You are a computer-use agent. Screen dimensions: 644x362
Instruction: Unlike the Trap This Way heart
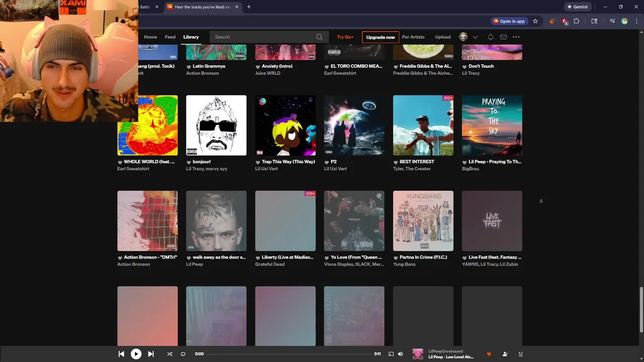pyautogui.click(x=258, y=162)
